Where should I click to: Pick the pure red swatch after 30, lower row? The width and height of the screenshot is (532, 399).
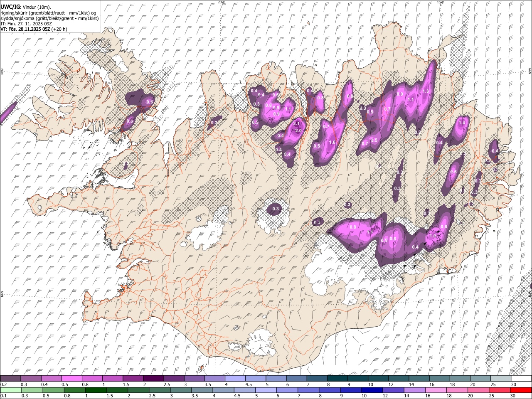click(x=521, y=390)
